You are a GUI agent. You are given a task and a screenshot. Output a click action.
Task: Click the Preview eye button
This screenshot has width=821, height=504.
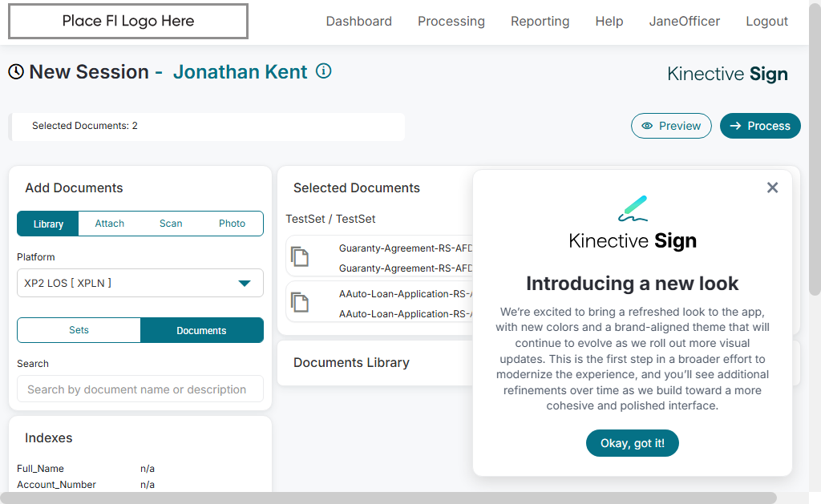click(671, 126)
